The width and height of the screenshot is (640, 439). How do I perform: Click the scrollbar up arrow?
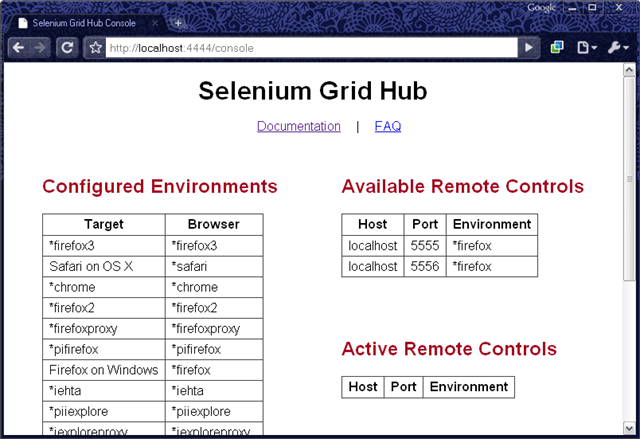[x=629, y=70]
